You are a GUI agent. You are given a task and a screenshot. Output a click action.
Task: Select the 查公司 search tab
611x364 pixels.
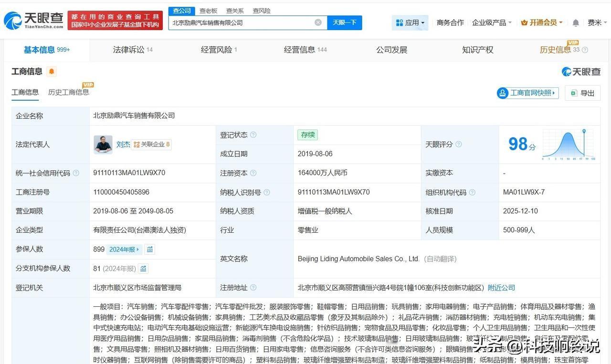[181, 10]
